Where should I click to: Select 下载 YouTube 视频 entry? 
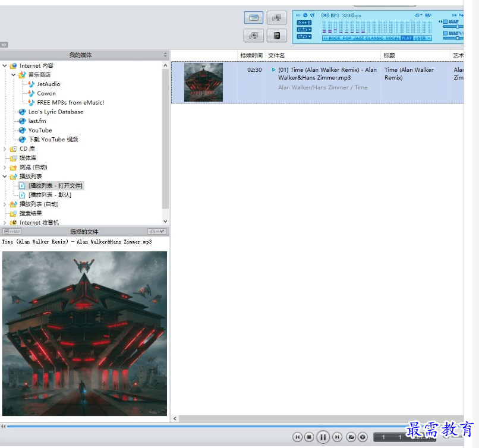53,139
